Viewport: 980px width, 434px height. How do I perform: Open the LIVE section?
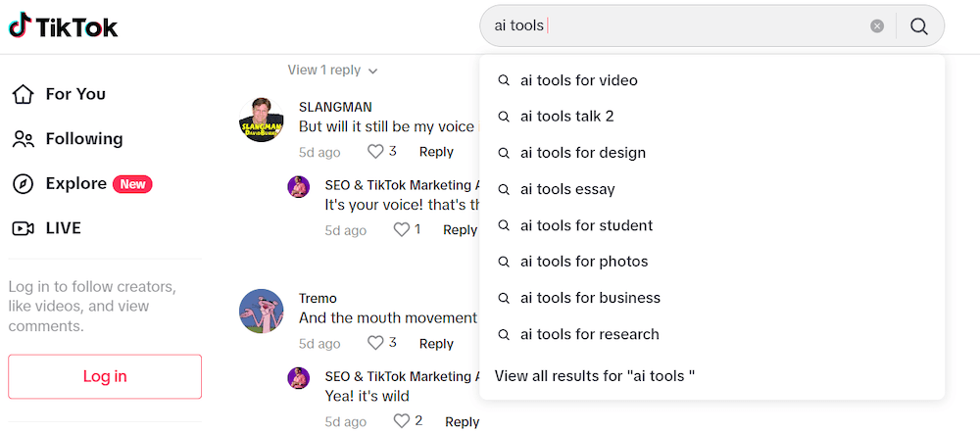(47, 228)
